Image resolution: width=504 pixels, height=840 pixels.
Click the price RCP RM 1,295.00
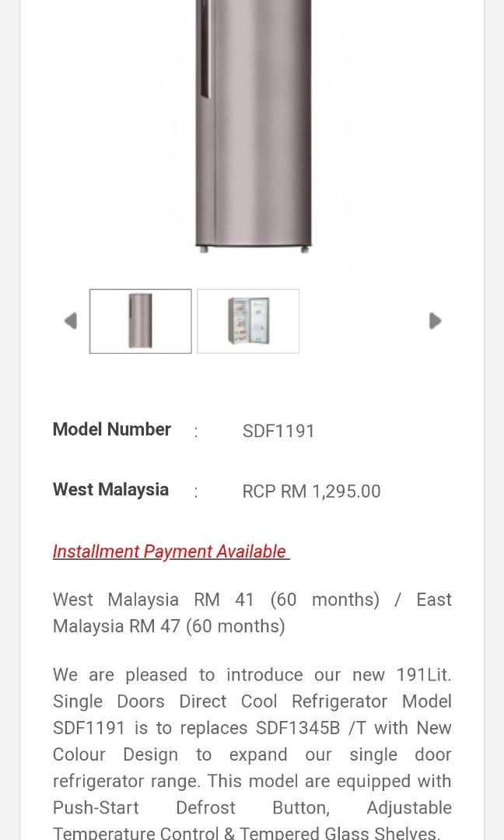[x=311, y=491]
